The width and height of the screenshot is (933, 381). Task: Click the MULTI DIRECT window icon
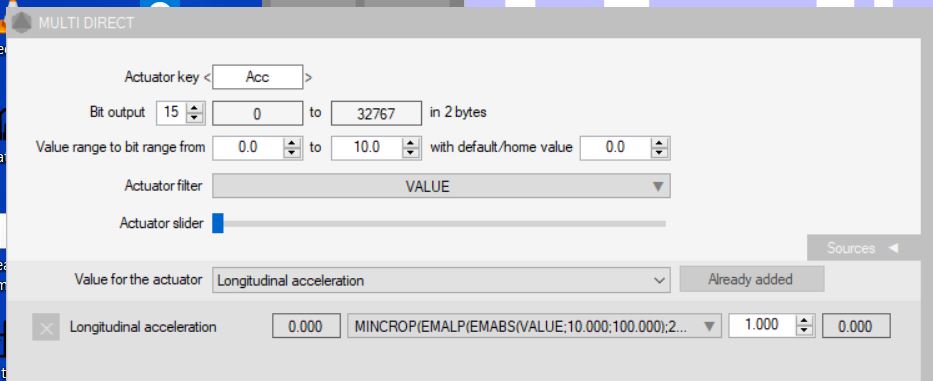pos(21,23)
